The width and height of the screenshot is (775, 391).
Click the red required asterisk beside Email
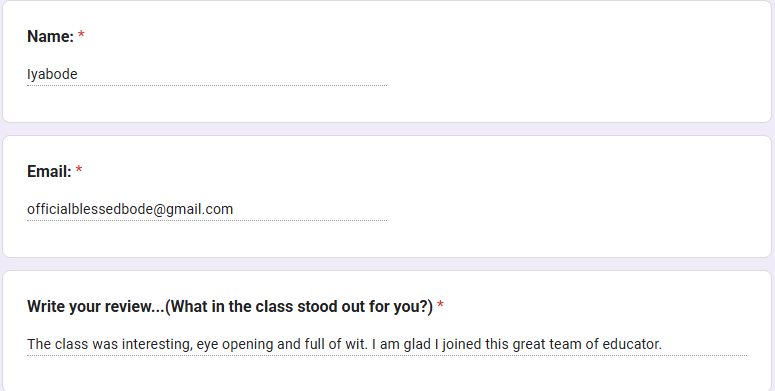click(x=79, y=170)
